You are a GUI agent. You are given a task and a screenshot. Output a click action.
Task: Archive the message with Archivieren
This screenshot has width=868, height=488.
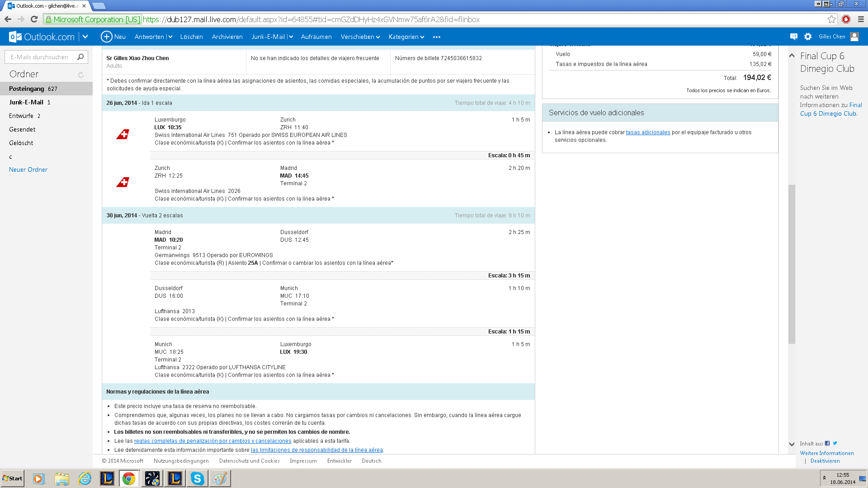tap(227, 37)
